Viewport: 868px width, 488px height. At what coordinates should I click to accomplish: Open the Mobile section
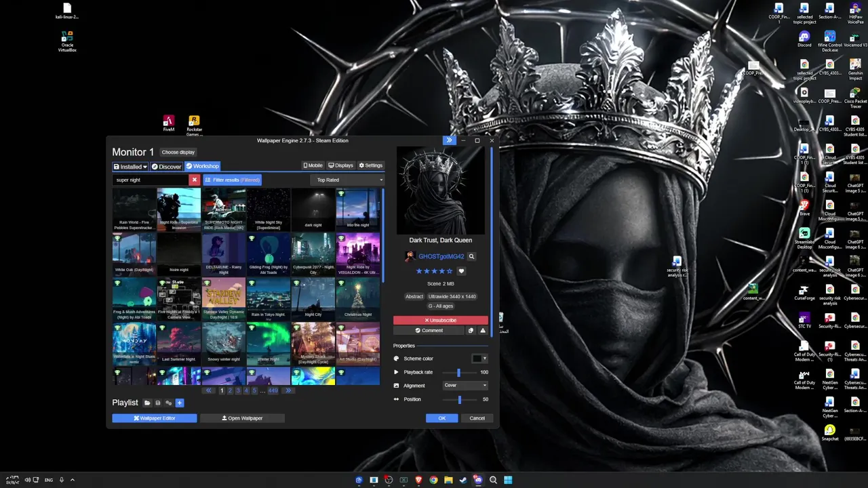click(x=313, y=165)
